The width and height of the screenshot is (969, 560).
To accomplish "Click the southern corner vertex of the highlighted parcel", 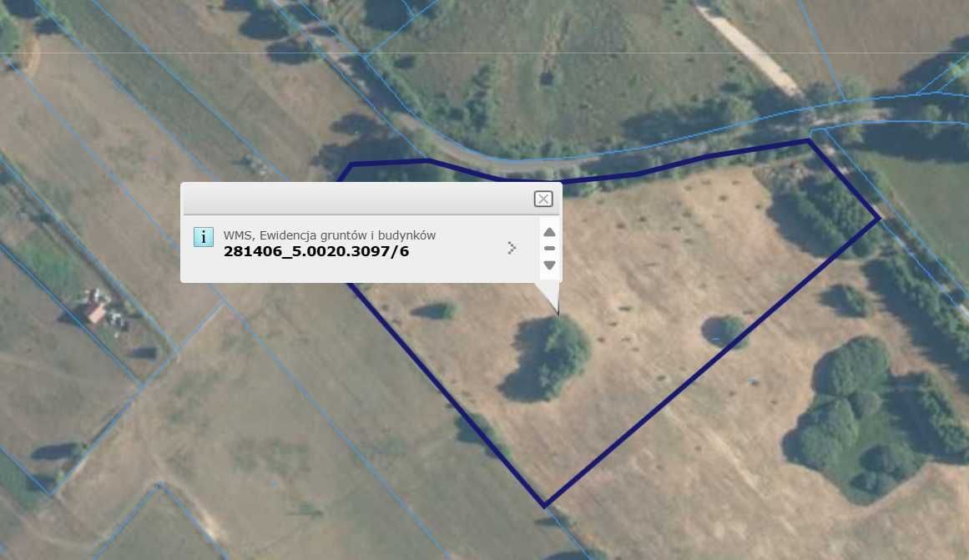I will (x=544, y=506).
